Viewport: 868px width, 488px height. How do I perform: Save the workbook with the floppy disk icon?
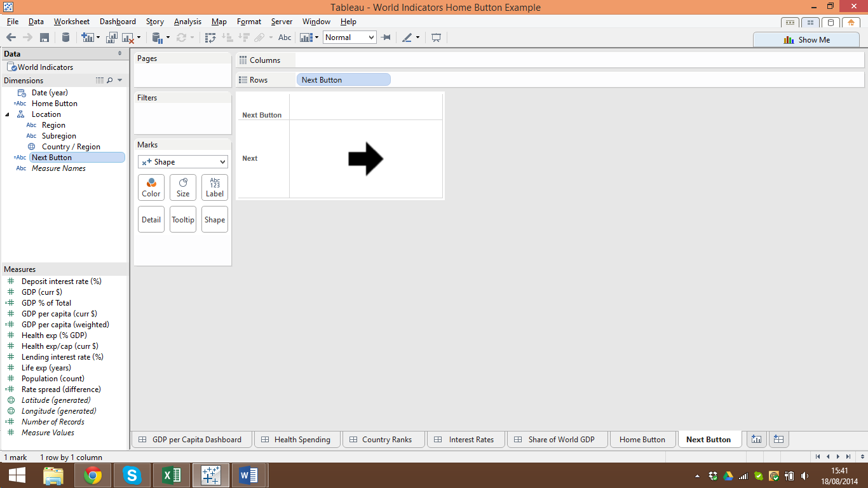tap(44, 37)
